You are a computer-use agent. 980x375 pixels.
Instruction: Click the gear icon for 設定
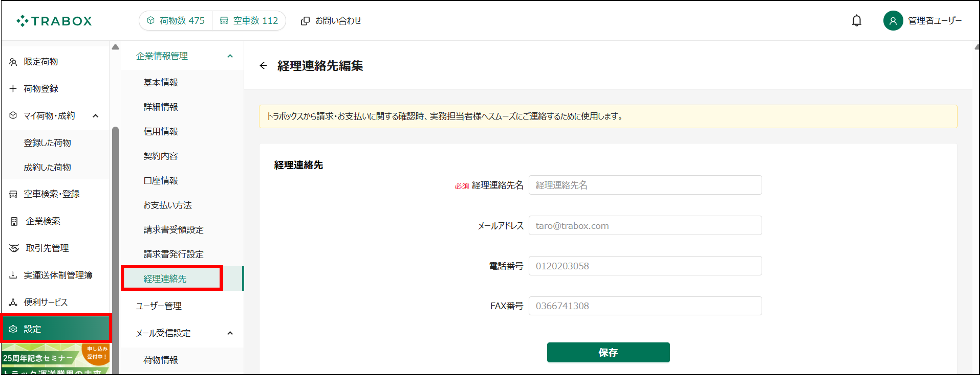pos(13,329)
